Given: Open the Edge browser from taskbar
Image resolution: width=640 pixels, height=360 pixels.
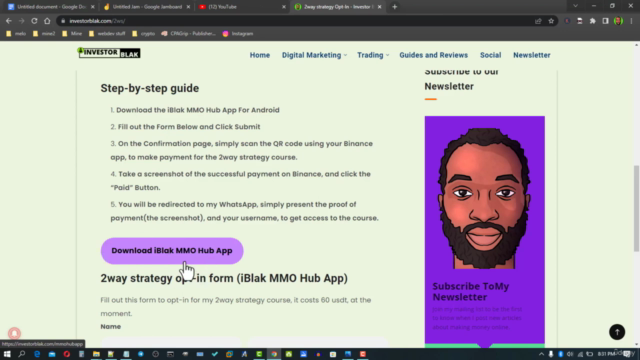Looking at the screenshot, I should pos(37,354).
